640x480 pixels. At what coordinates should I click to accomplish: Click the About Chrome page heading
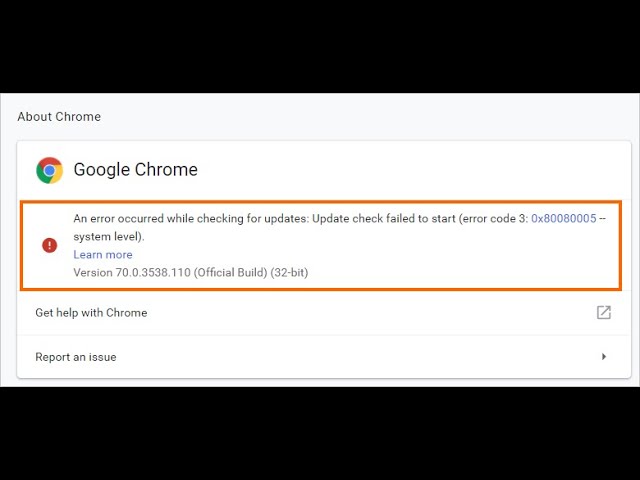pos(59,117)
